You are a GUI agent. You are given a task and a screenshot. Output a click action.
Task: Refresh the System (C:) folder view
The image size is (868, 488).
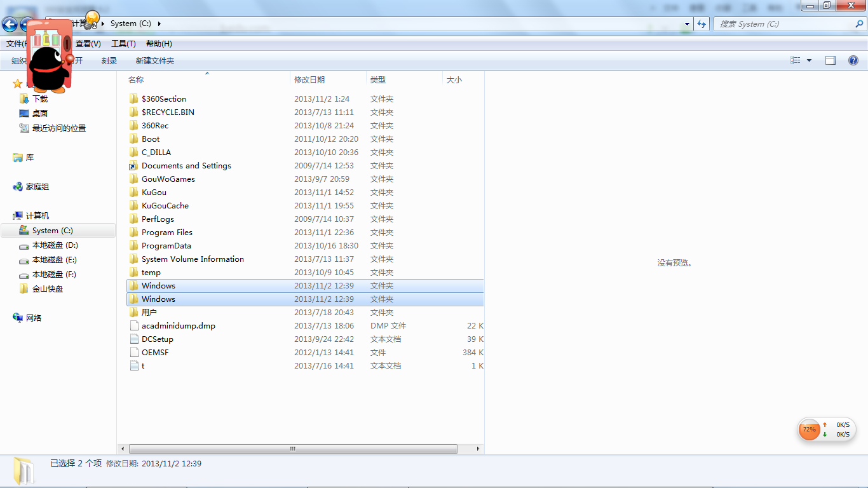[702, 24]
